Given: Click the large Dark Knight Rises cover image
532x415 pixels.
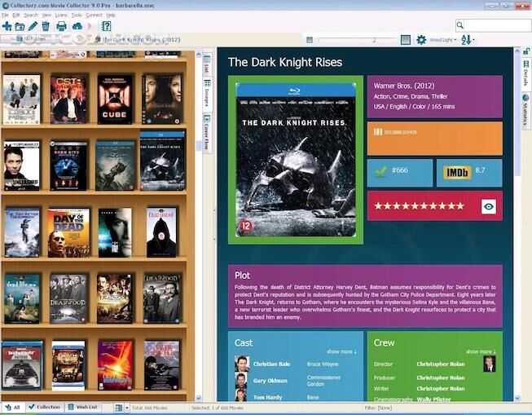Looking at the screenshot, I should pos(296,160).
